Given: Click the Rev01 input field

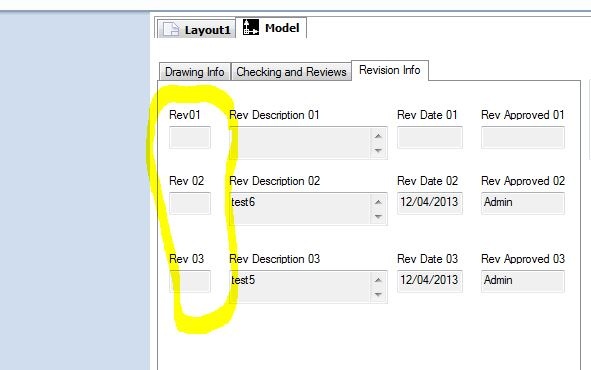Looking at the screenshot, I should tap(190, 138).
